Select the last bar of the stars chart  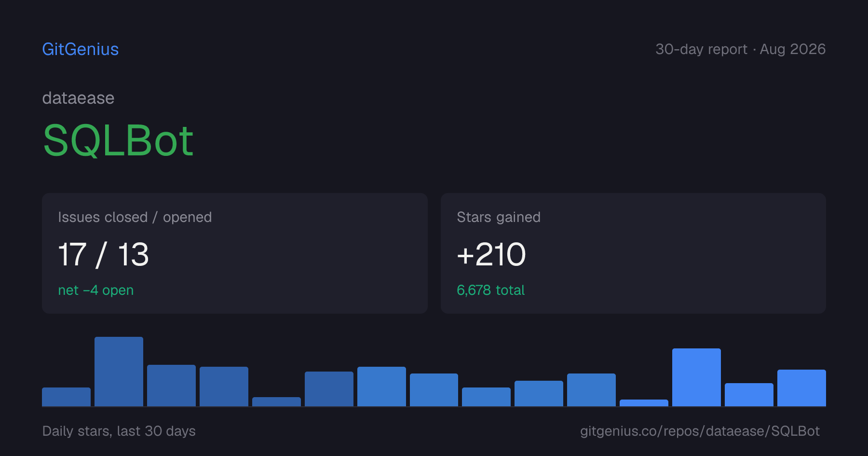pos(801,388)
